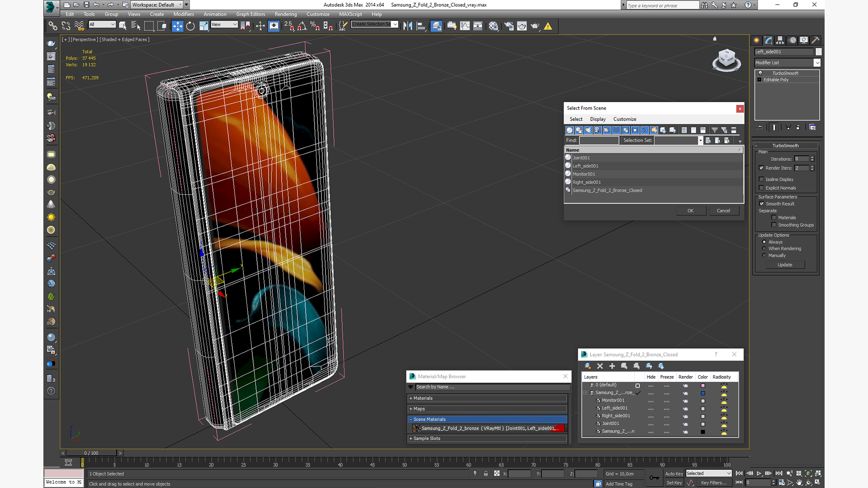Click Display Cameras filter in Select From Scene
Image resolution: width=868 pixels, height=488 pixels.
click(598, 130)
